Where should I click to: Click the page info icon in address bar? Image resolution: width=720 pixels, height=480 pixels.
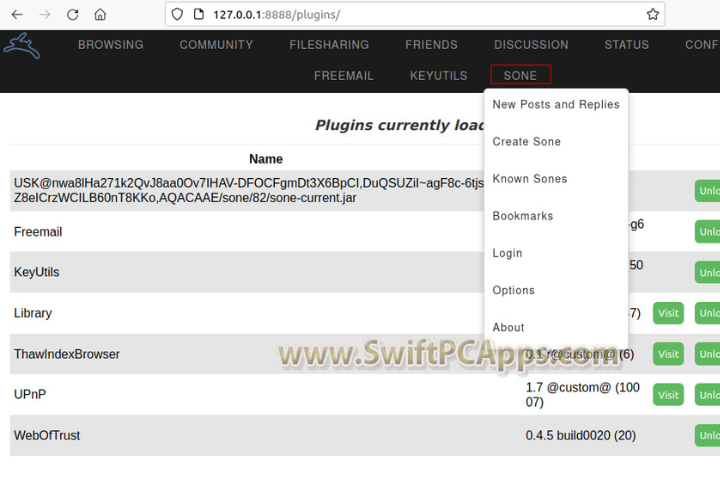pos(198,14)
